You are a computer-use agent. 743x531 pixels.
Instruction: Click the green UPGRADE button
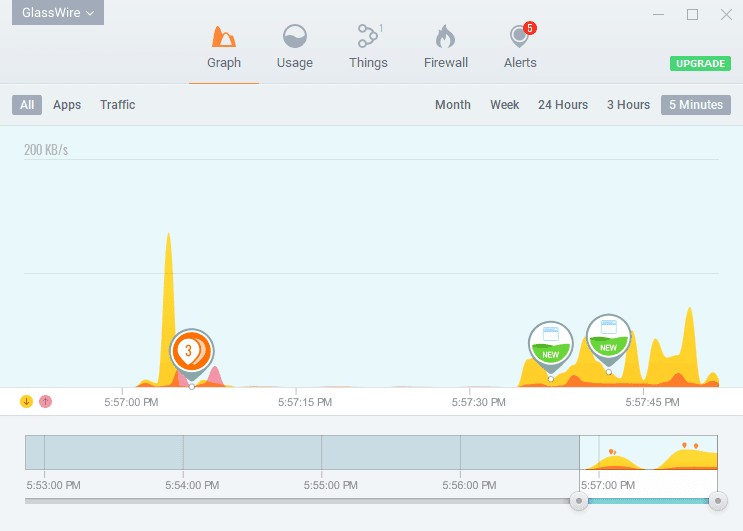[699, 64]
